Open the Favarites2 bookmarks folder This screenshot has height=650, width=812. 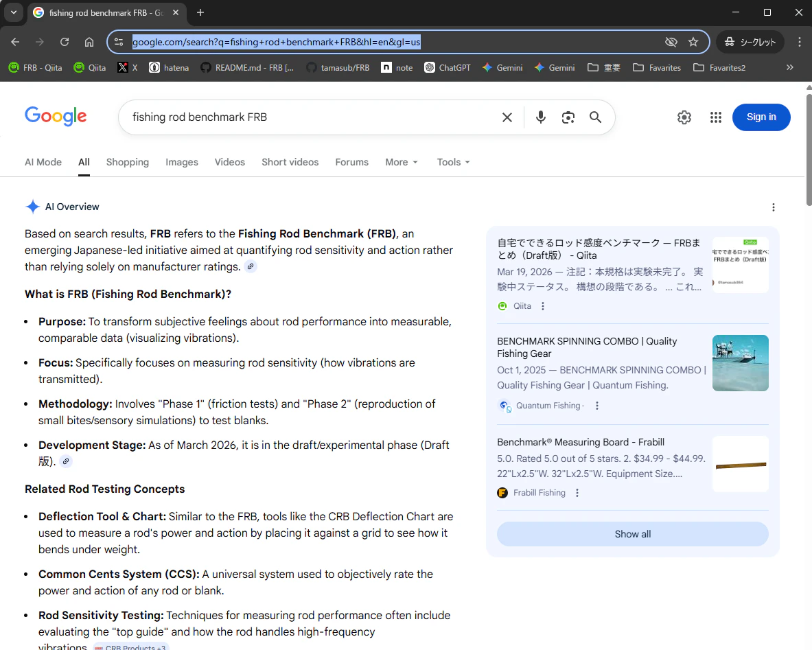click(720, 67)
